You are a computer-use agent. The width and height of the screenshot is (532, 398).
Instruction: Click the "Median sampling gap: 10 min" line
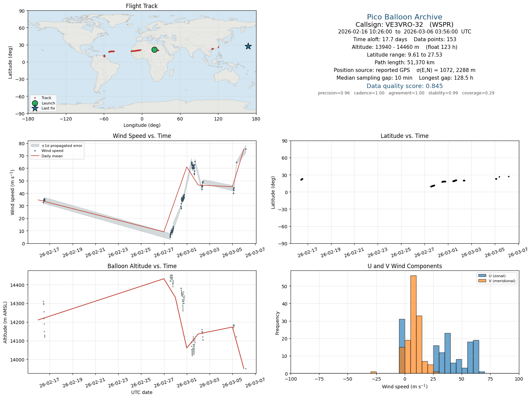(x=404, y=78)
